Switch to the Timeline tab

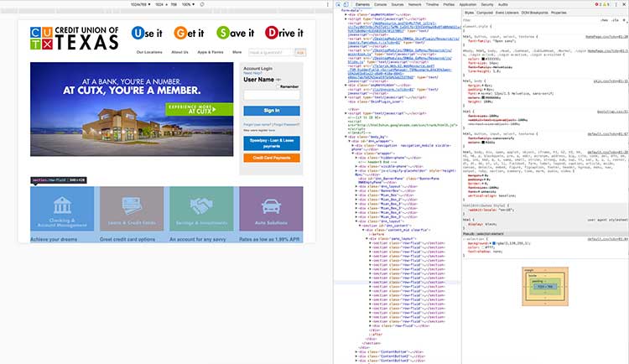point(432,4)
